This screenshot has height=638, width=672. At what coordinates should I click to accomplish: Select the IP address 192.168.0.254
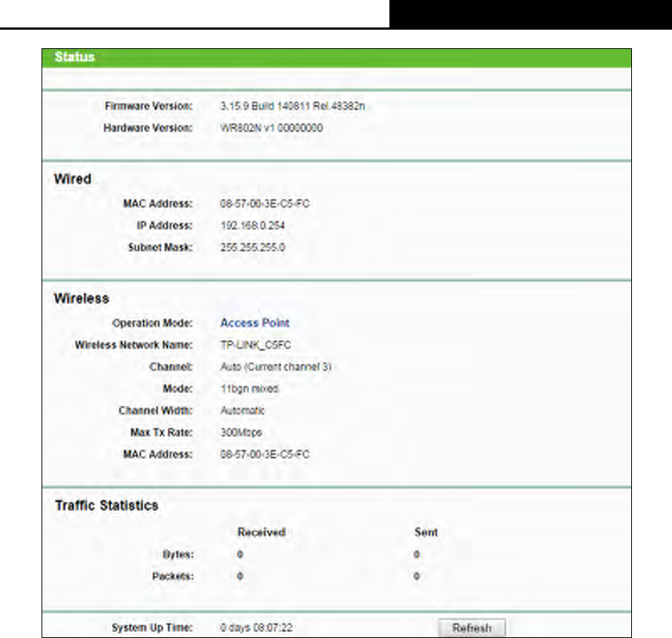[252, 226]
